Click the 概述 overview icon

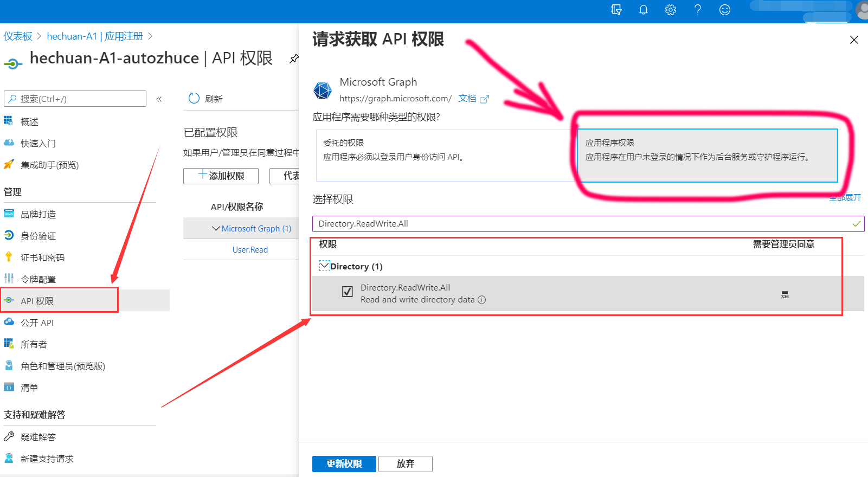pos(9,121)
